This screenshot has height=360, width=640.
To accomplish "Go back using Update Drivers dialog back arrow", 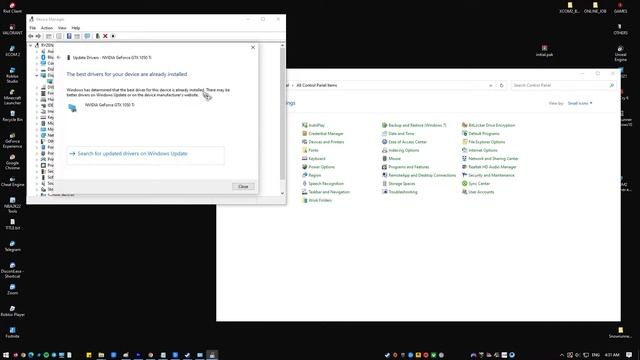I will tap(59, 58).
